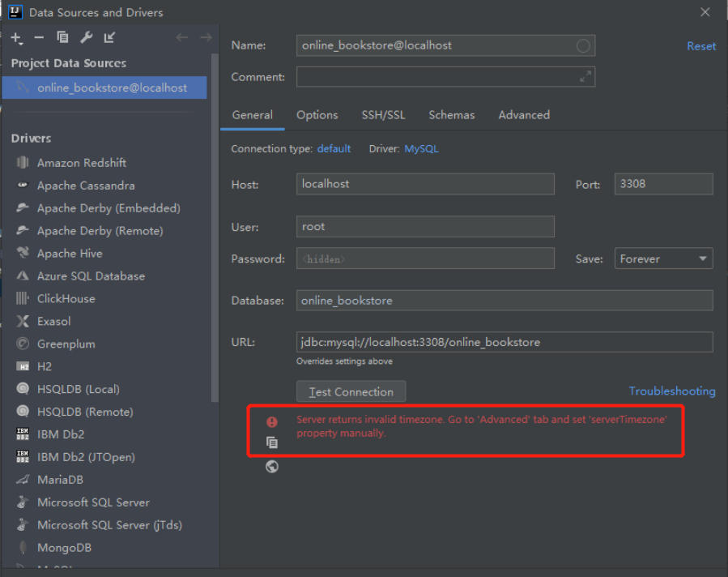Select MongoDB driver icon

(23, 547)
